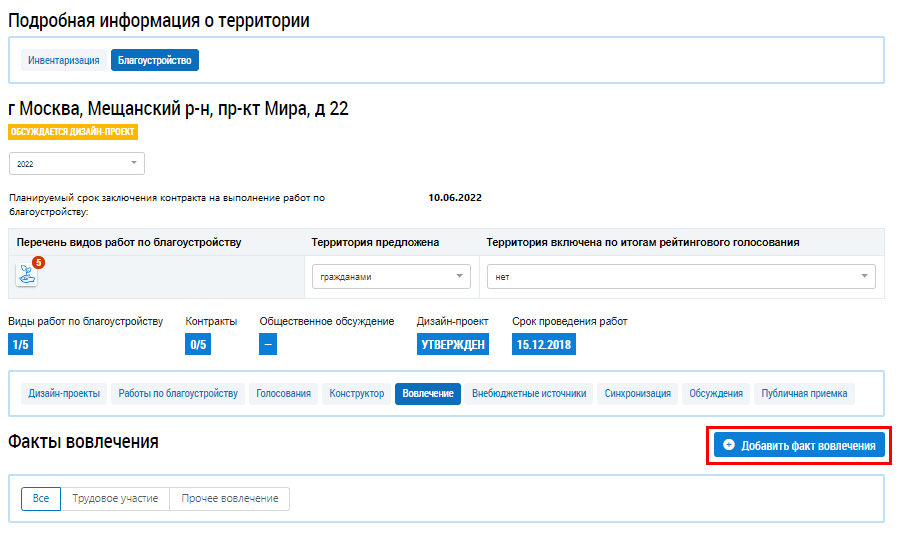Open the landscaping work type icon with badge 5
911x534 pixels.
26,275
